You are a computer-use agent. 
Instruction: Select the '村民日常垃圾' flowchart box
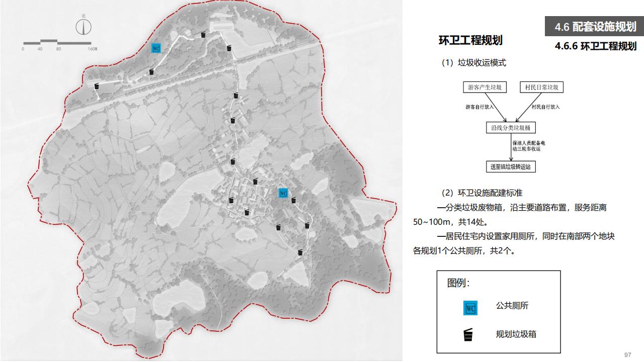pos(541,87)
